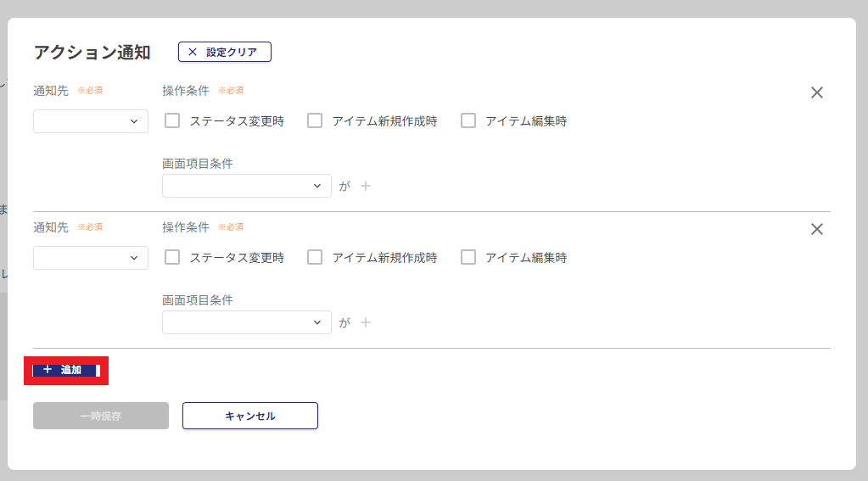Click the plus icon in first 画面項目条件 row
Screen dimensions: 868x481
coord(366,186)
